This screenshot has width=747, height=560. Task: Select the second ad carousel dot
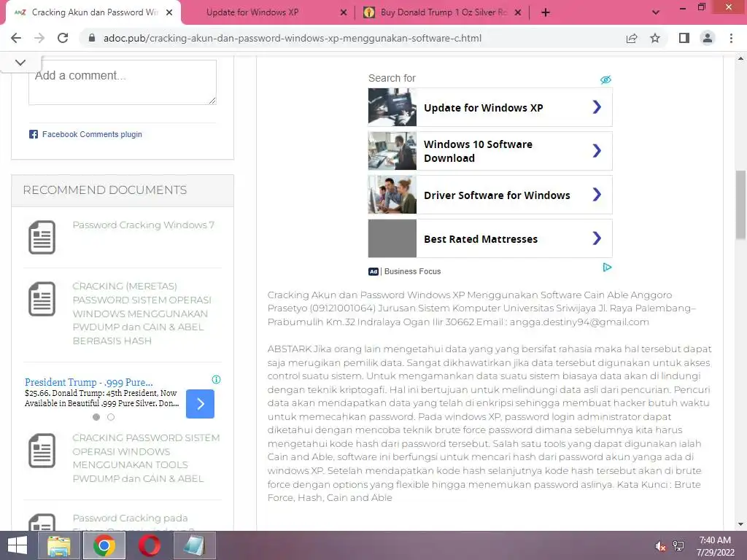point(111,417)
